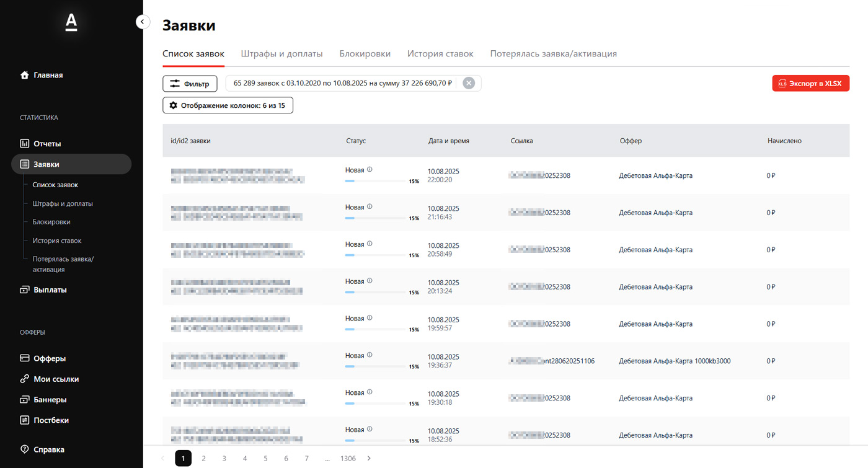Export list with Экспорт в XLSX
This screenshot has width=868, height=468.
(810, 84)
